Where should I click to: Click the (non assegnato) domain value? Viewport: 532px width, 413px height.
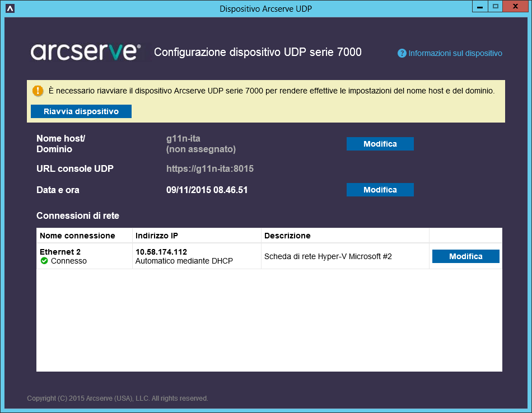201,149
